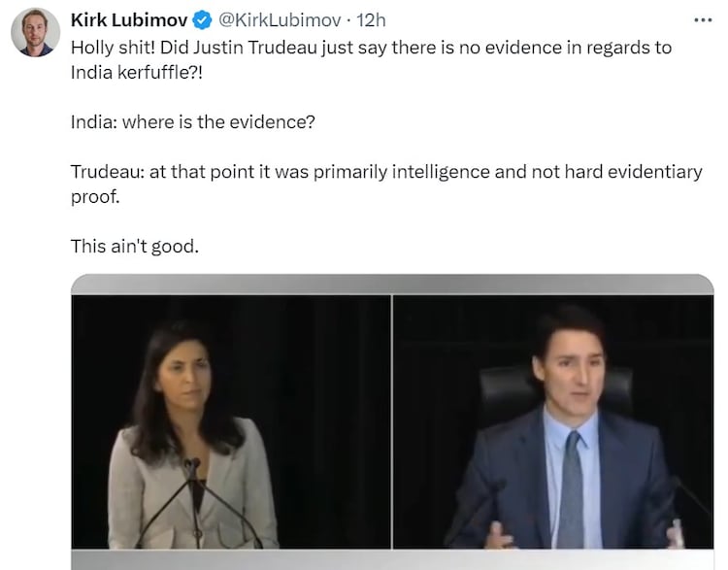Click the "This ain't good." closing line
Image resolution: width=728 pixels, height=570 pixels.
tap(135, 247)
